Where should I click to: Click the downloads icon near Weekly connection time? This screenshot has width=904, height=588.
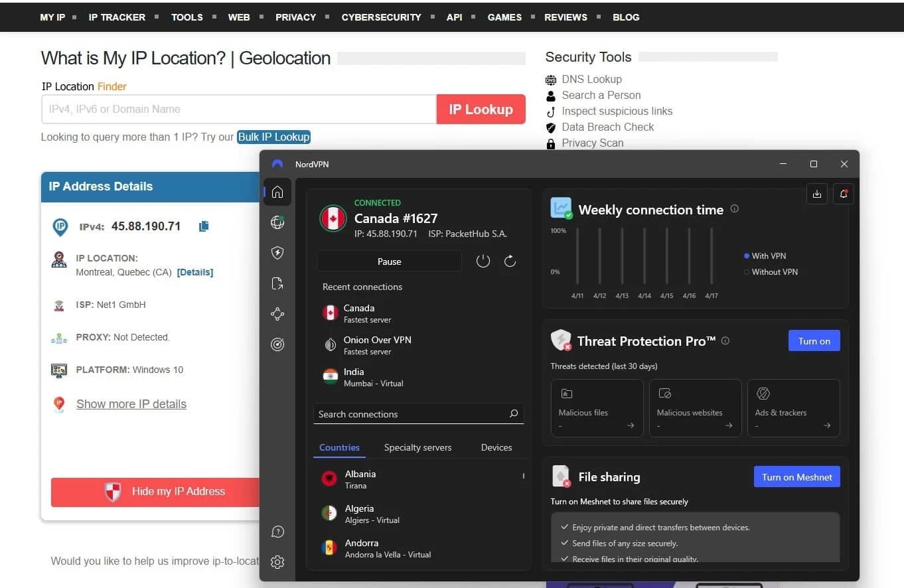[816, 194]
